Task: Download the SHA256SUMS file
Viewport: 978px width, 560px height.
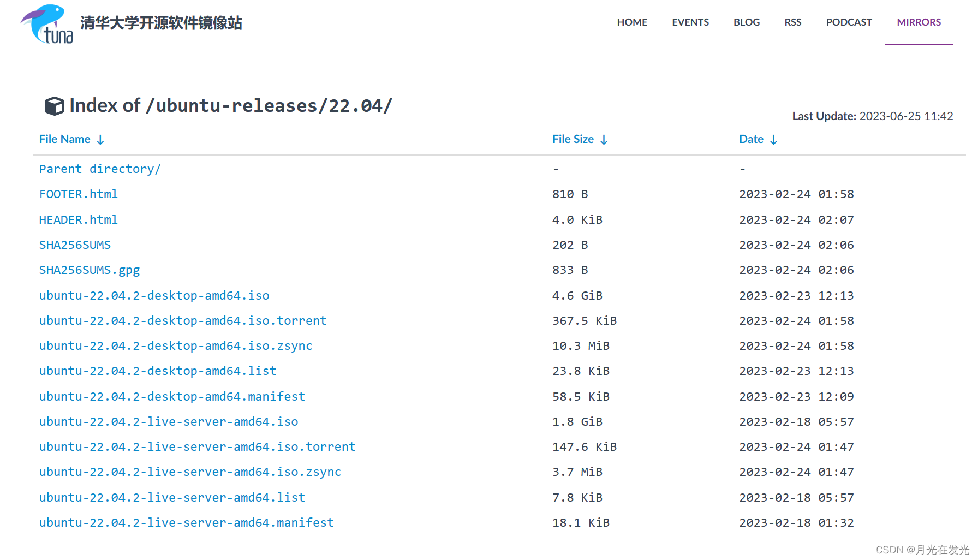Action: 75,245
